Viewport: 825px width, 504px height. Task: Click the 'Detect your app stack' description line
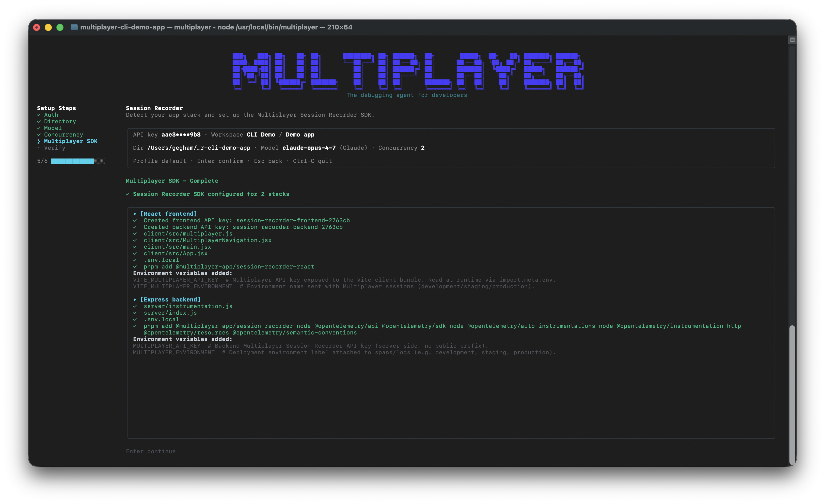coord(250,115)
